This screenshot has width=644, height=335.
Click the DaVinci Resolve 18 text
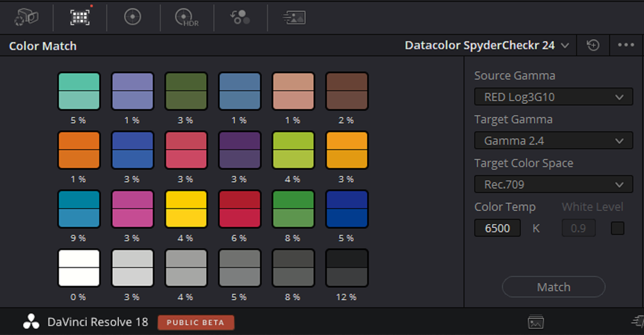[x=98, y=322]
